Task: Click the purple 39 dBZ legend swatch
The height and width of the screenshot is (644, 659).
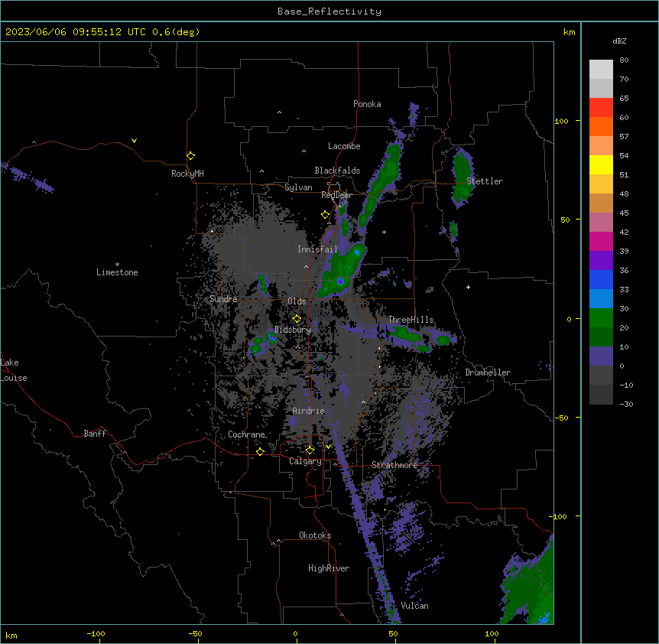Action: pos(601,260)
